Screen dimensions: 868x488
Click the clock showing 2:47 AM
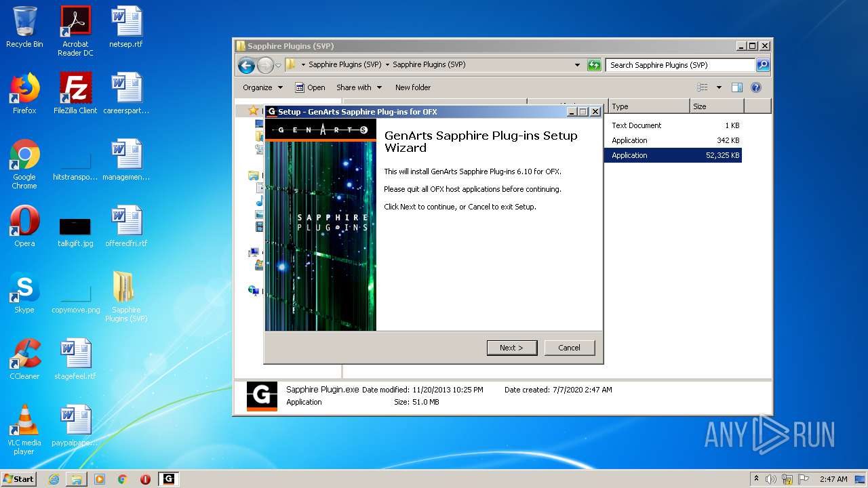click(x=833, y=479)
